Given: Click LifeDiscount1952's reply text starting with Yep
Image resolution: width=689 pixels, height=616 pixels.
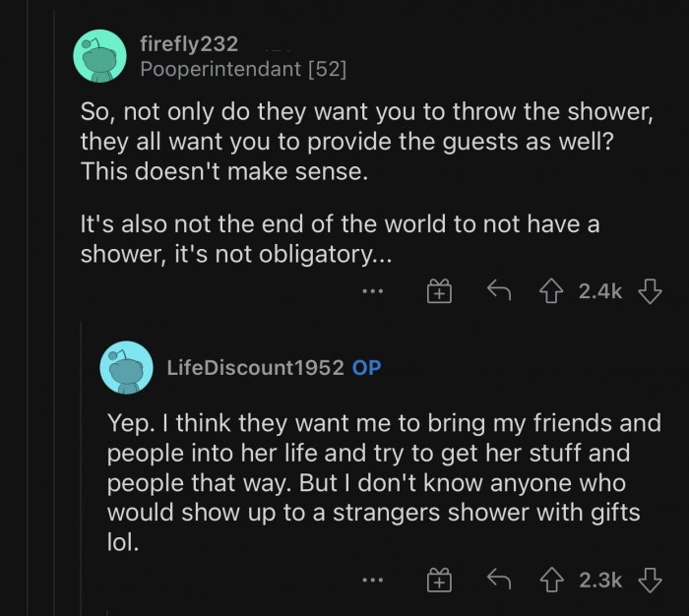Looking at the screenshot, I should tap(384, 467).
